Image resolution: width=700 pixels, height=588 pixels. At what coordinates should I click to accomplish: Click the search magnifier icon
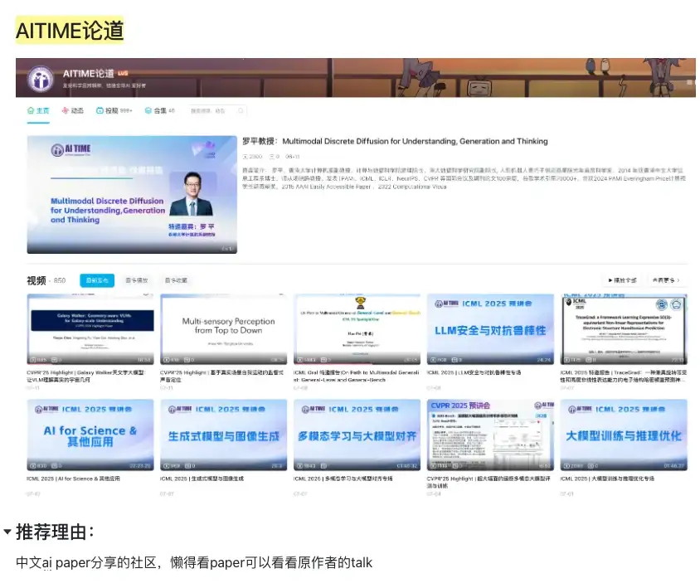pyautogui.click(x=239, y=110)
